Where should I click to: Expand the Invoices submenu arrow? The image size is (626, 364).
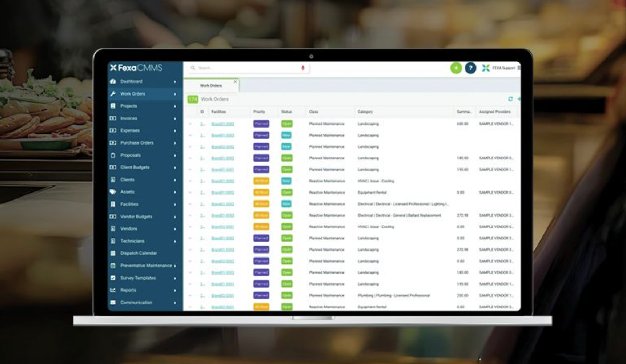point(175,119)
